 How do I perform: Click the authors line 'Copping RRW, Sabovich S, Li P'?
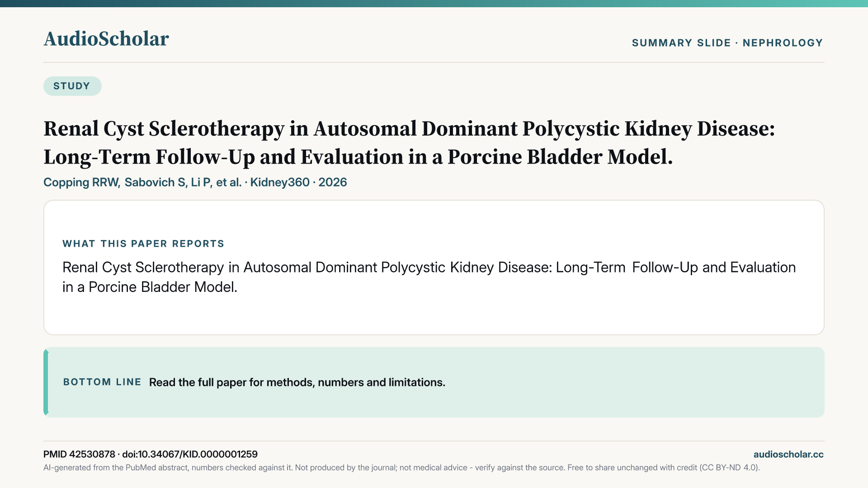click(x=195, y=182)
